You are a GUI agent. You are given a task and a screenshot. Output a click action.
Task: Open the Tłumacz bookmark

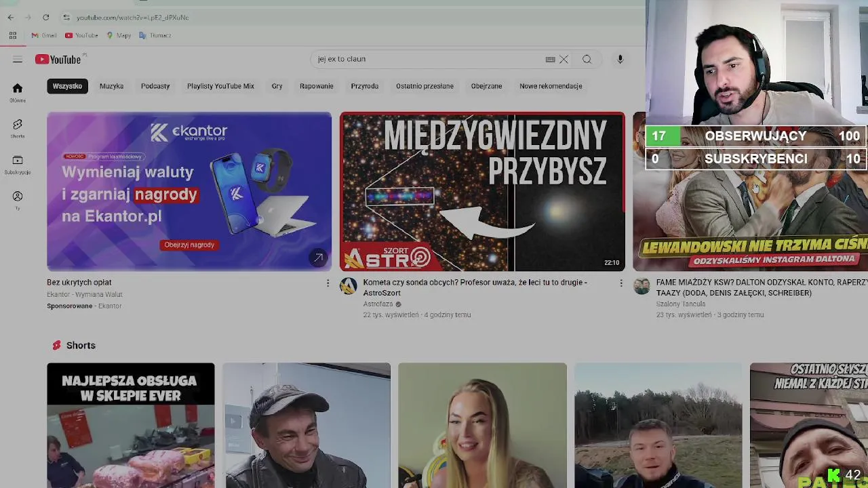pos(155,35)
